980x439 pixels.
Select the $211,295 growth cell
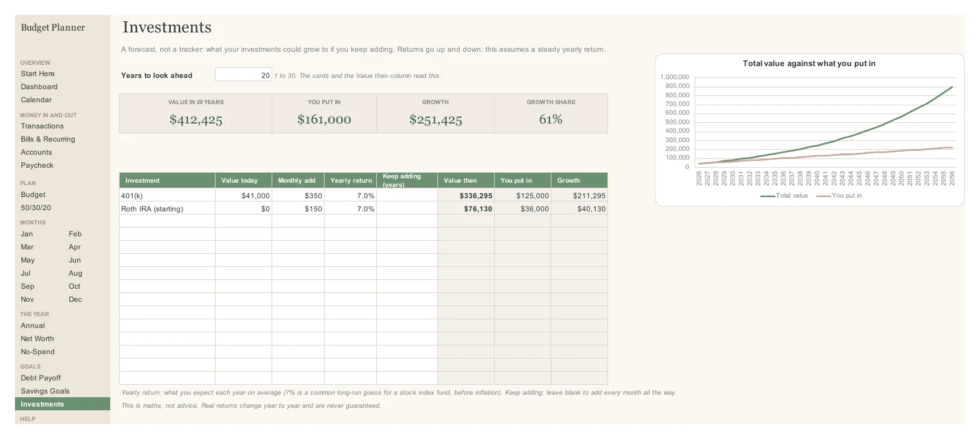579,196
